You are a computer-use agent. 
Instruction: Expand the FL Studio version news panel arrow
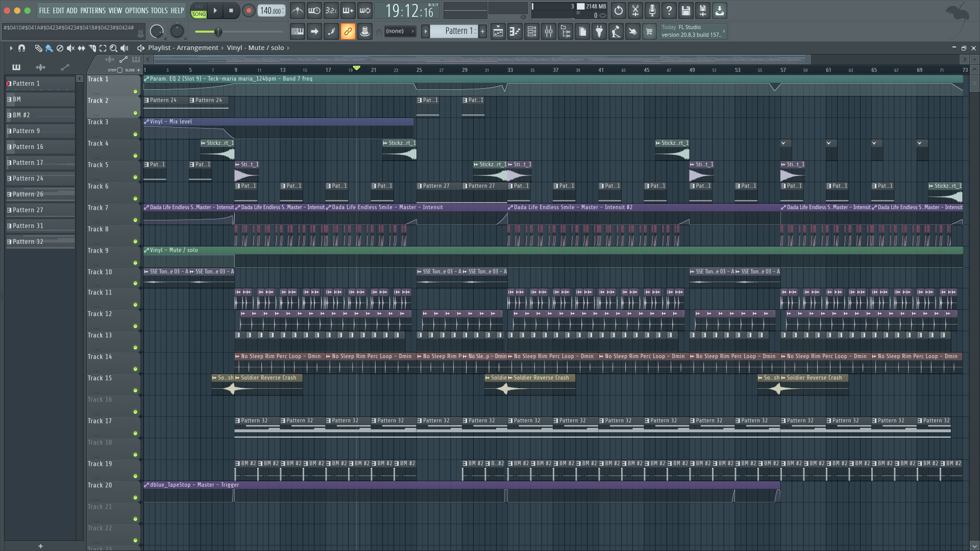(724, 32)
